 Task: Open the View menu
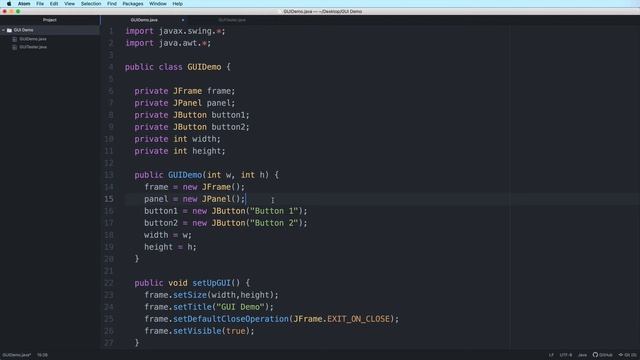[69, 4]
